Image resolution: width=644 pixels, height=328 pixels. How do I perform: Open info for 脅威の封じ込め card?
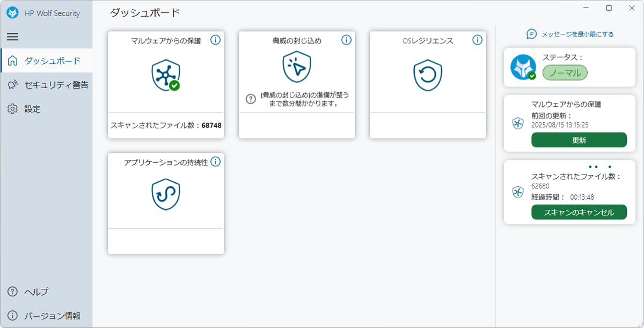tap(346, 40)
